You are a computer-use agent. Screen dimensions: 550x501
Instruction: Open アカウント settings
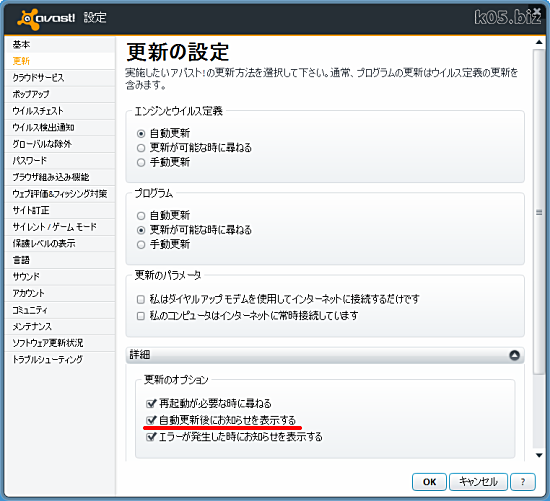point(60,293)
